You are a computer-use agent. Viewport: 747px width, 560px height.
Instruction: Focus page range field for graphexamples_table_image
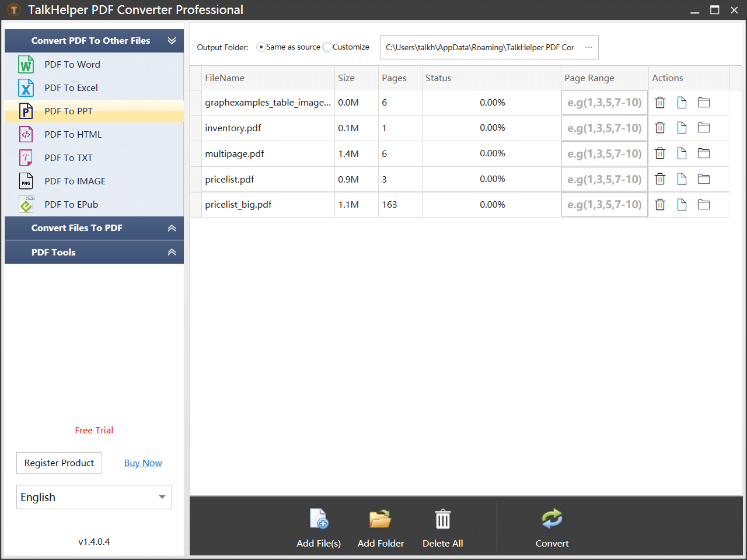pos(605,103)
